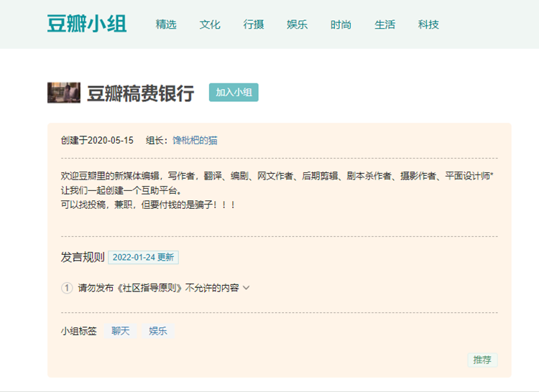Go to the 娱乐 category in top nav
The image size is (539, 392).
[298, 24]
